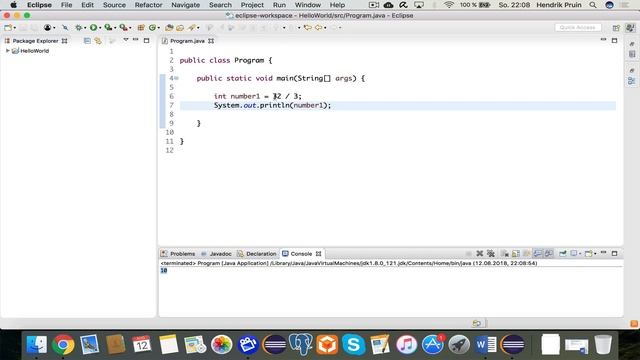Click Back navigation yellow arrow icon
Screen dimensions: 640x360
(318, 28)
